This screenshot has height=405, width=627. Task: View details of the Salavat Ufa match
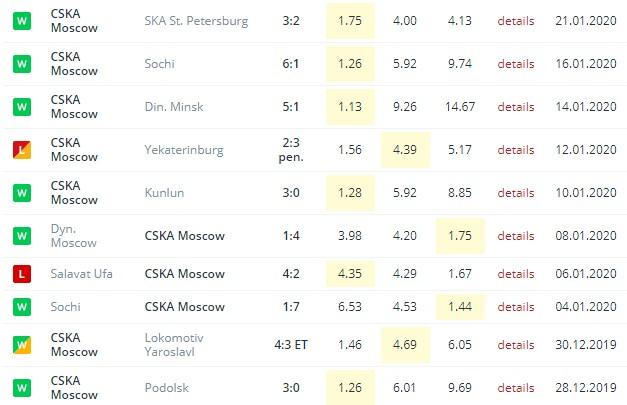tap(516, 273)
